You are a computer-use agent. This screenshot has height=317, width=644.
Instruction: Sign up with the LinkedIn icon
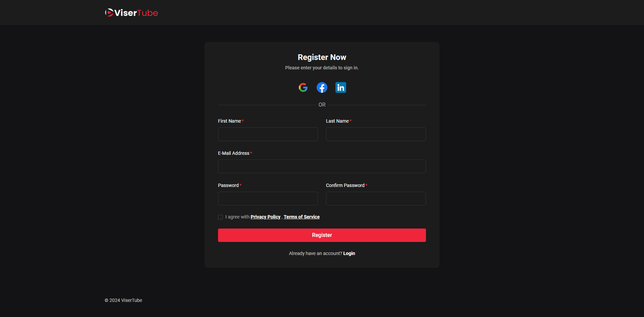click(340, 87)
